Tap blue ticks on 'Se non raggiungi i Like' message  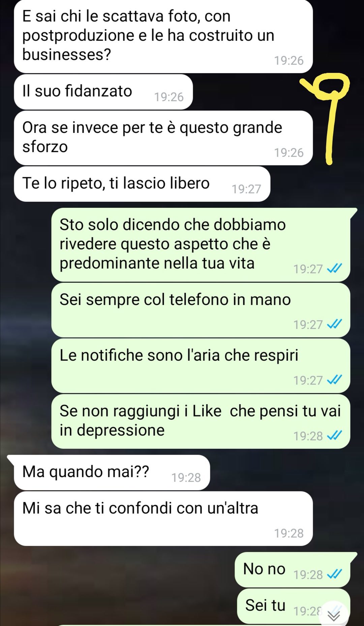point(335,436)
